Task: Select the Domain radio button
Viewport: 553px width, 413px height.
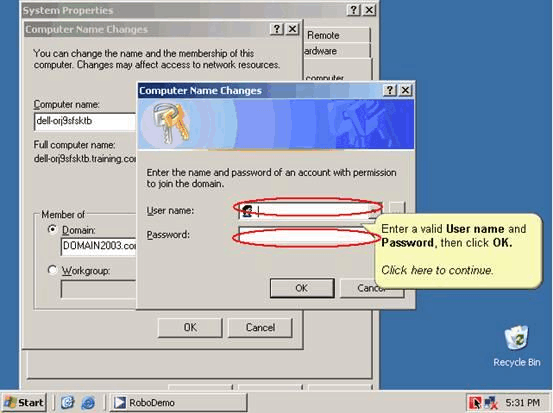Action: pyautogui.click(x=53, y=230)
